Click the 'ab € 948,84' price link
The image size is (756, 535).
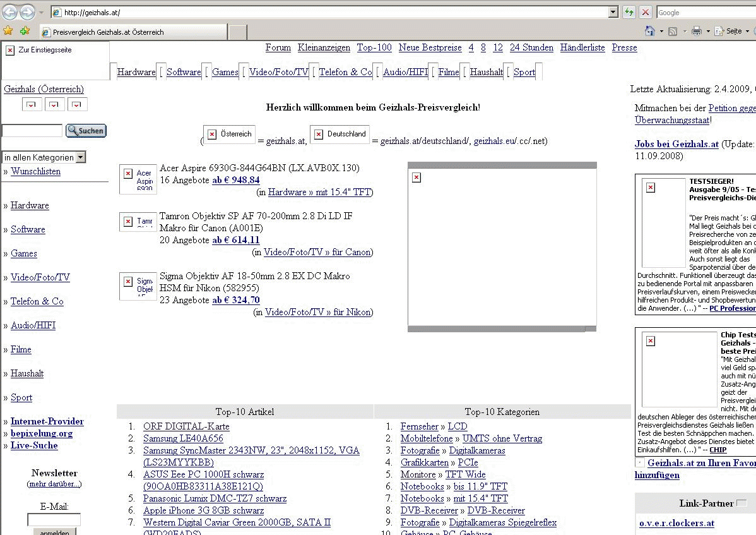236,180
